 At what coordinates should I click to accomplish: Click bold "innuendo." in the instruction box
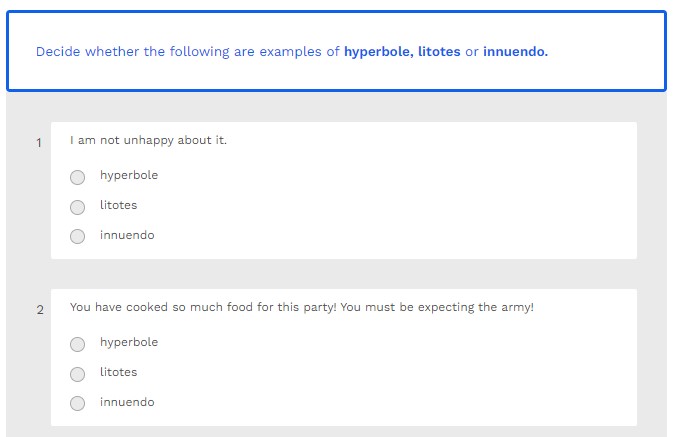point(515,52)
